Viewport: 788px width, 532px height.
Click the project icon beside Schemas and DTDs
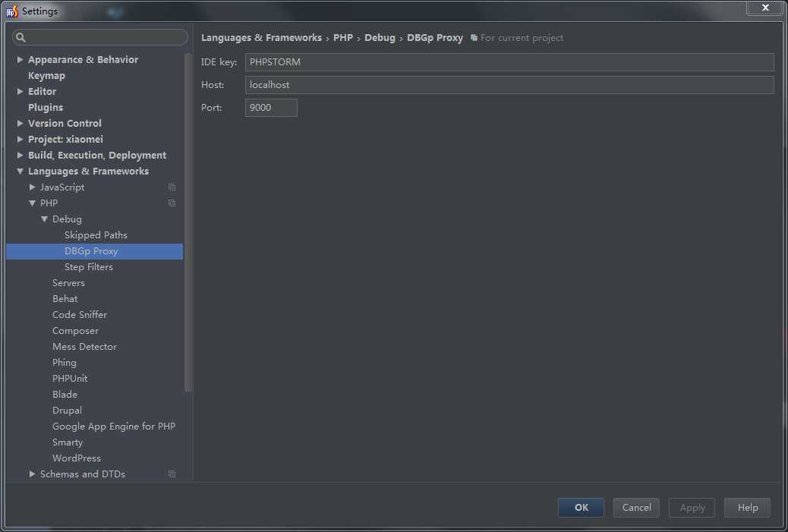click(x=172, y=474)
